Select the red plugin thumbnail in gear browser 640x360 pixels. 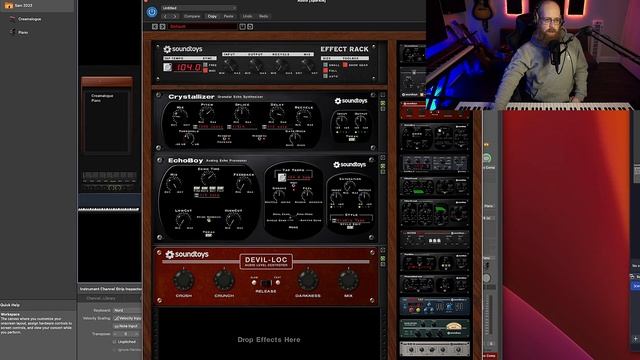tap(434, 112)
